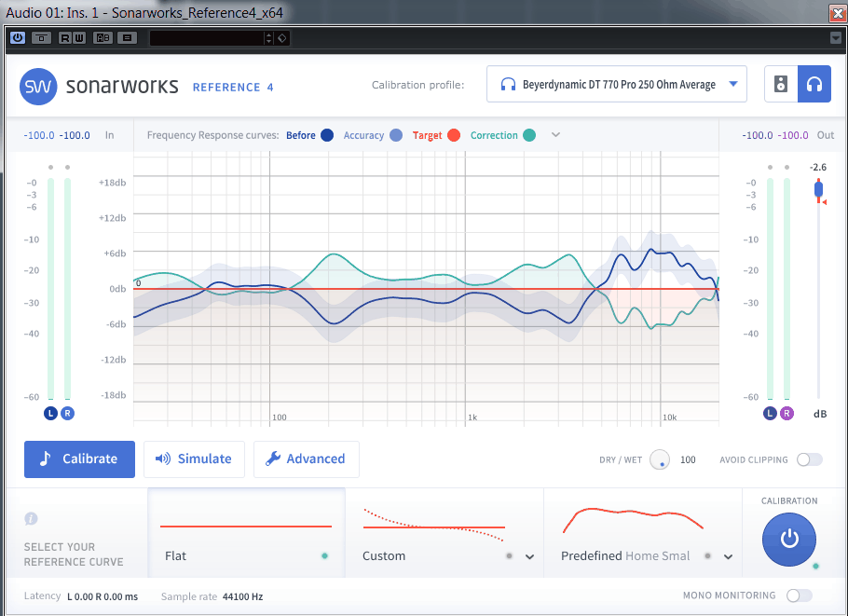The image size is (848, 616).
Task: Click the Dry/Wet value 100
Action: pyautogui.click(x=688, y=459)
